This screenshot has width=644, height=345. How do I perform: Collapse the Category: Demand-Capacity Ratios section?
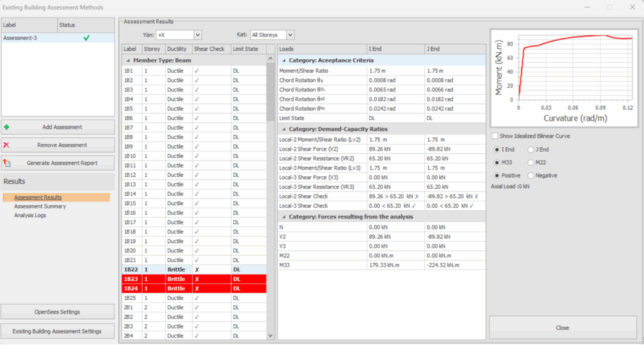(283, 130)
